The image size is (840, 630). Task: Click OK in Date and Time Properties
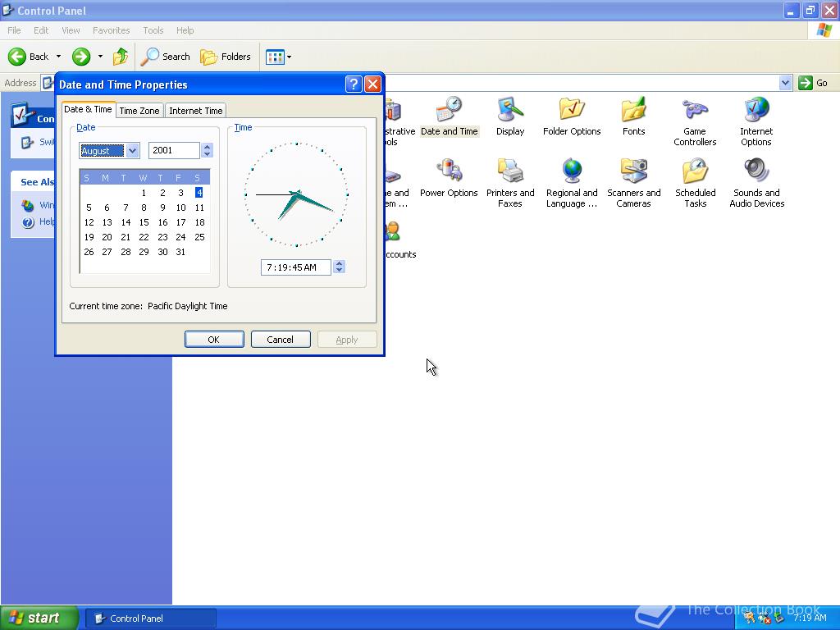[214, 339]
